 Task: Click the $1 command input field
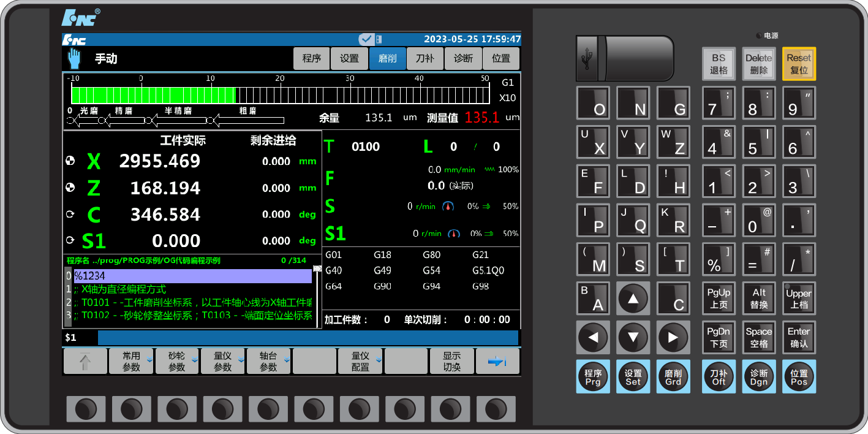[308, 338]
